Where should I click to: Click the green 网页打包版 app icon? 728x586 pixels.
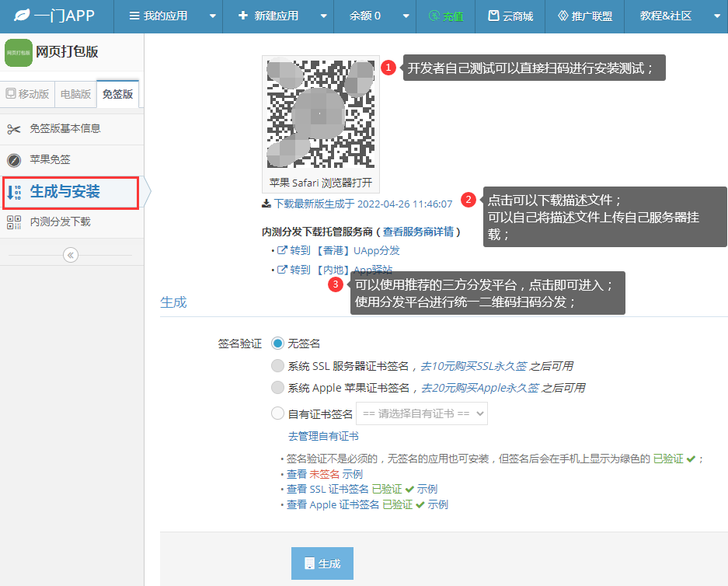tap(19, 53)
